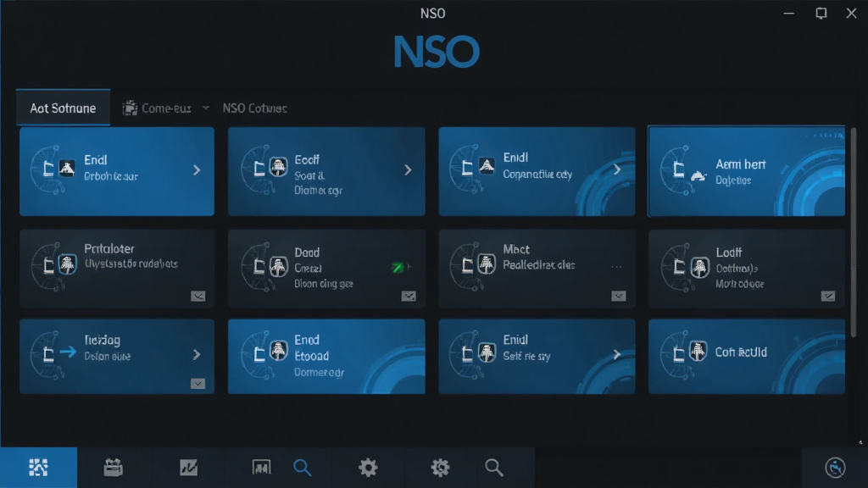The image size is (868, 488).
Task: Click the Eodf card badge icon
Action: (278, 167)
